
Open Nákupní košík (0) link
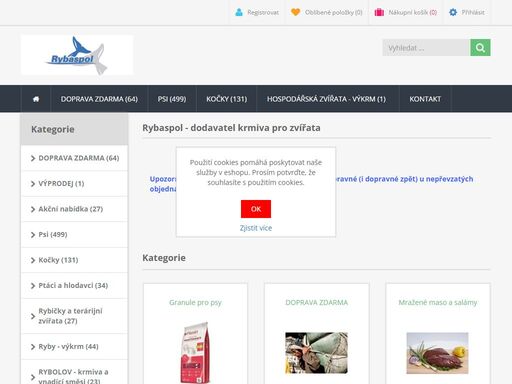413,12
